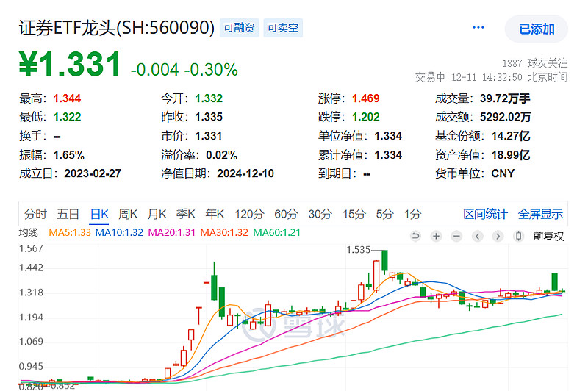The image size is (588, 391).
Task: Select the 月K monthly candlestick tab
Action: 157,214
